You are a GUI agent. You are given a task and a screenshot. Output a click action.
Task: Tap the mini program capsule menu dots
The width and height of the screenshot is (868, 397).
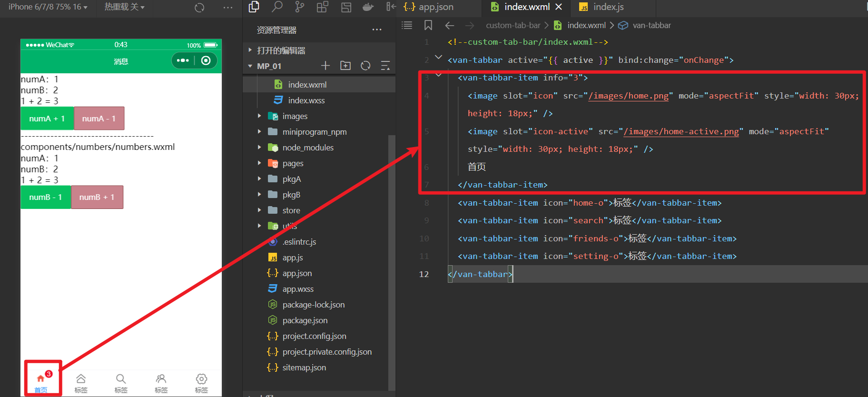(183, 60)
